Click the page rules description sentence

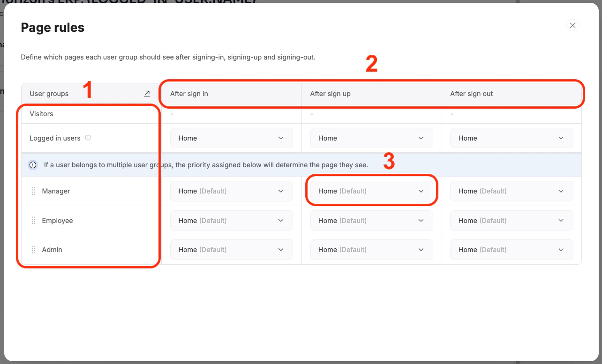tap(168, 57)
